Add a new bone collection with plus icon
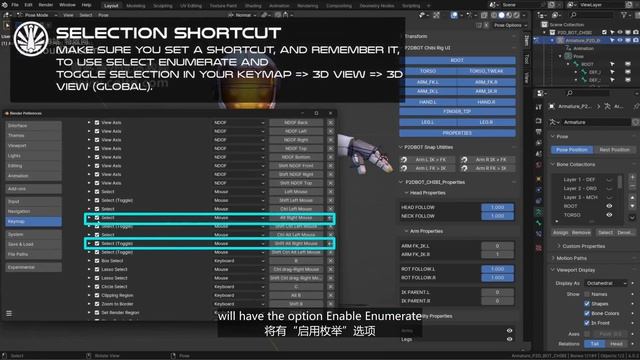 pyautogui.click(x=632, y=178)
